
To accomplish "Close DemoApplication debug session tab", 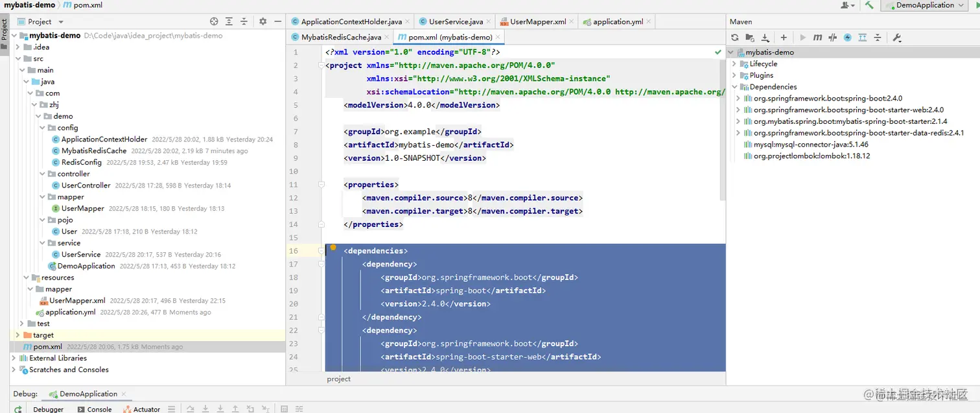I will click(x=124, y=394).
